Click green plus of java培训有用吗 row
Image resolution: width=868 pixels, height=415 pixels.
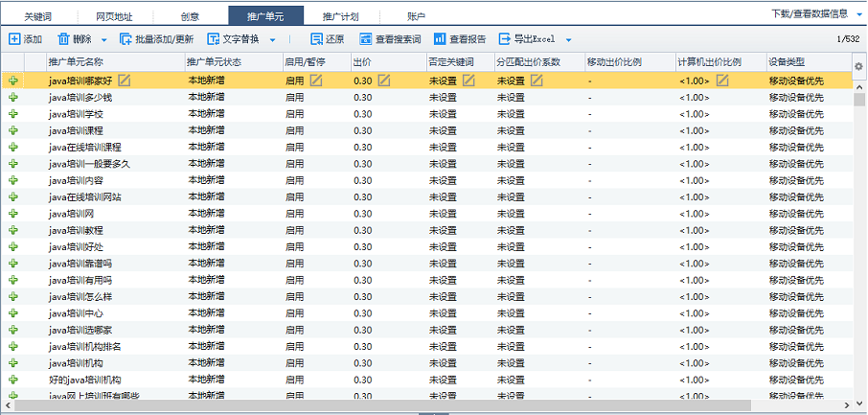tap(13, 281)
